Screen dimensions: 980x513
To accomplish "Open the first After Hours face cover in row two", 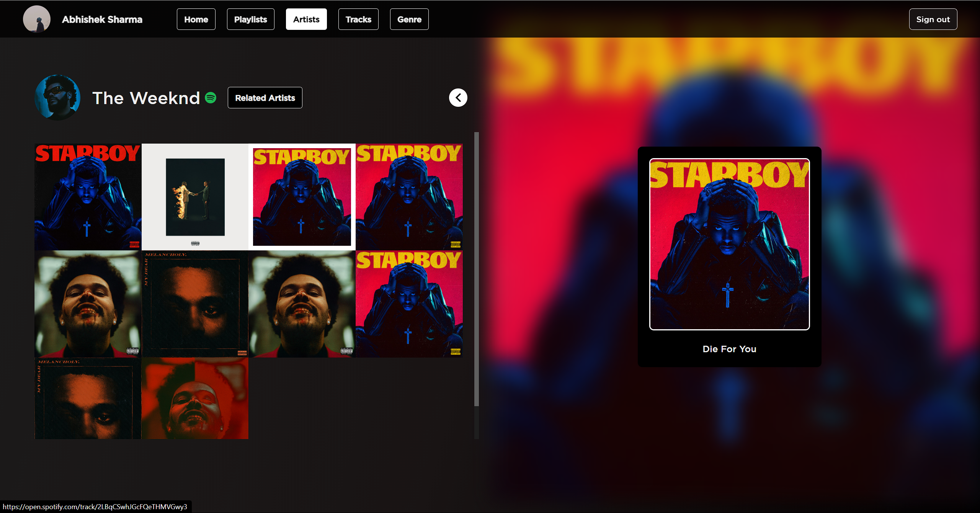I will pyautogui.click(x=88, y=304).
